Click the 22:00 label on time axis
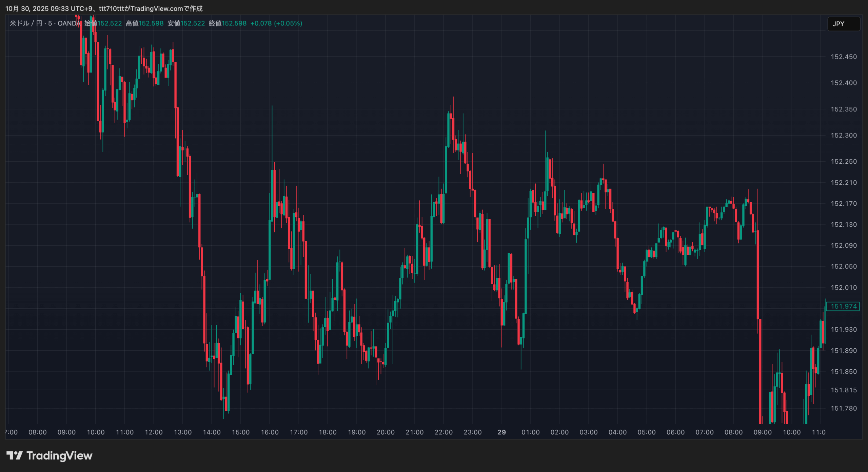868x472 pixels. (443, 432)
